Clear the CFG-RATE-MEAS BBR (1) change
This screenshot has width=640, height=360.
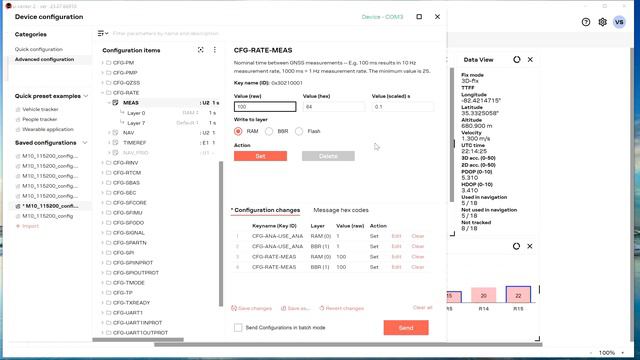[x=418, y=267]
